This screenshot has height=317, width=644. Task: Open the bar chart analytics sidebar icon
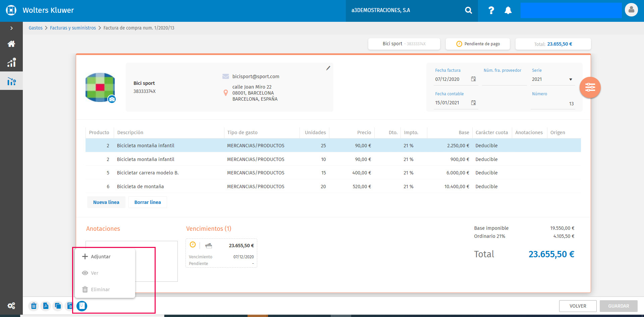[x=11, y=62]
